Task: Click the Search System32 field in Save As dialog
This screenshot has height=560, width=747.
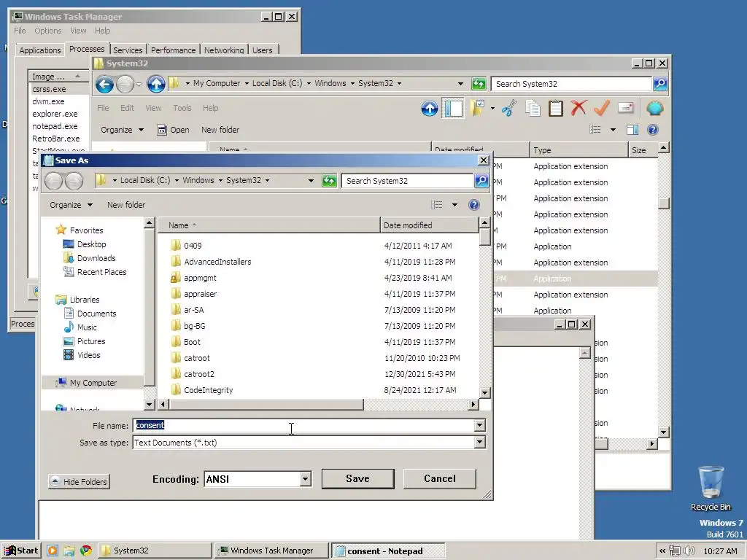Action: pos(407,181)
